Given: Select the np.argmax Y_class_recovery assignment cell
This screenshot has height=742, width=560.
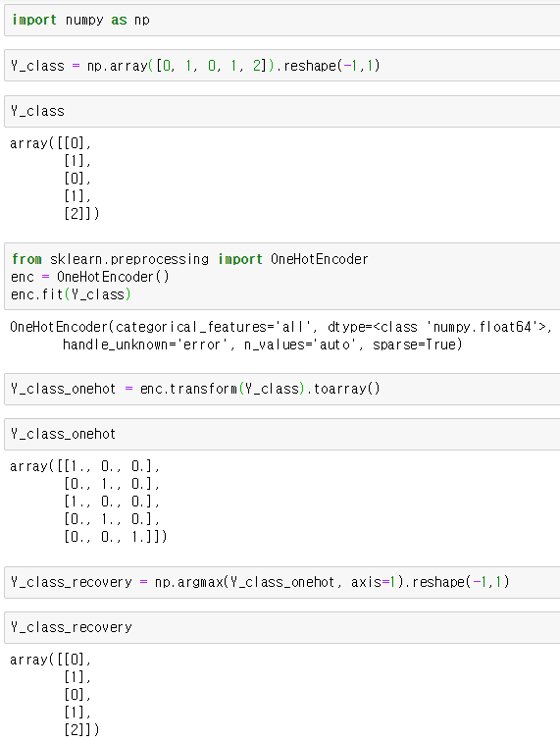Looking at the screenshot, I should [281, 582].
